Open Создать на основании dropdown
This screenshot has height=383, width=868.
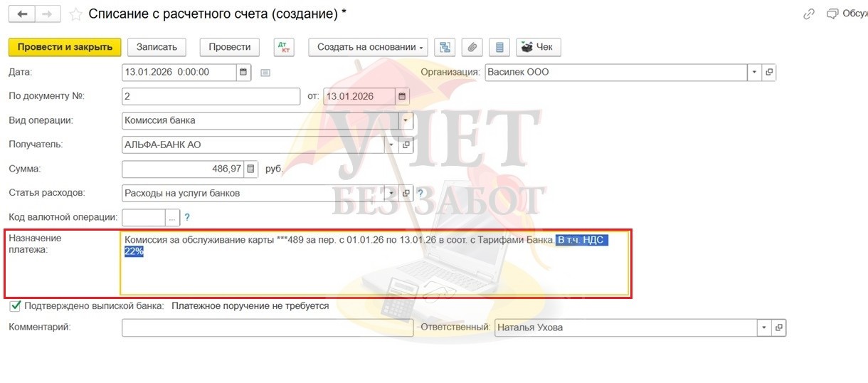click(368, 47)
